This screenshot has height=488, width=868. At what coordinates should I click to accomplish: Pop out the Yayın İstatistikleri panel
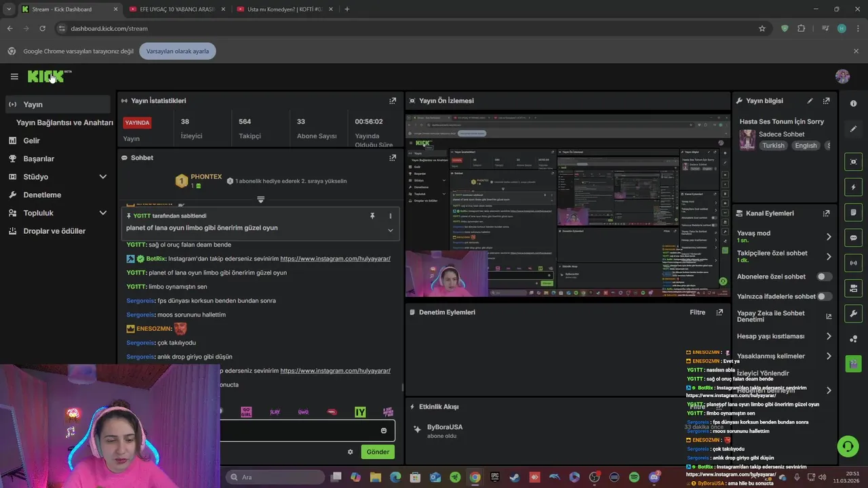coord(393,100)
